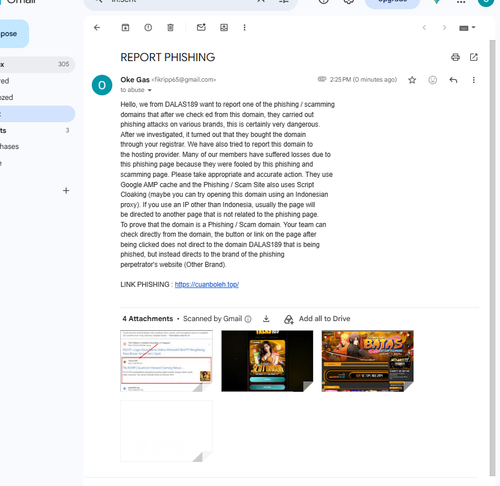Click the attachment paperclip icon near time

coord(322,79)
